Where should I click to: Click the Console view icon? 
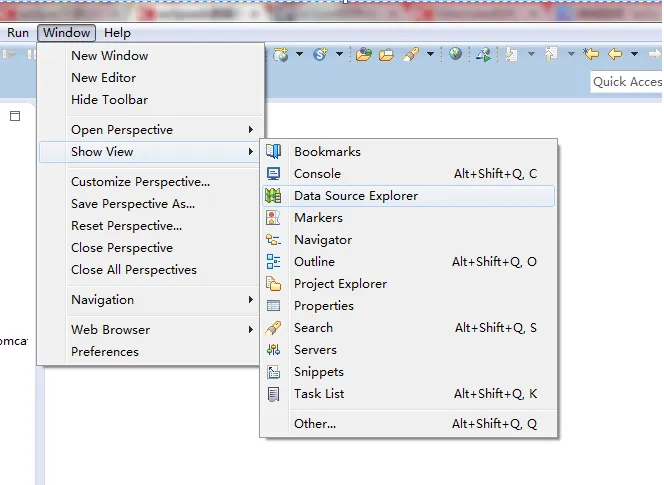(x=273, y=173)
